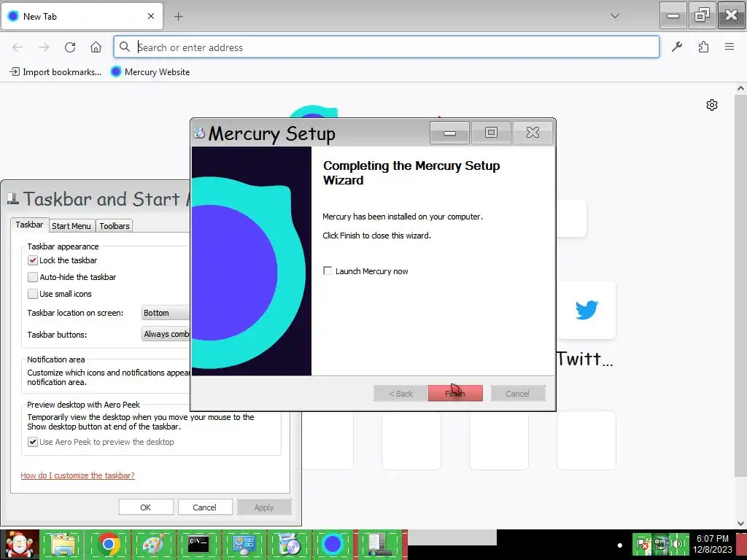Open the clock showing 6:07 PM
Screen dimensions: 747x560
click(712, 544)
